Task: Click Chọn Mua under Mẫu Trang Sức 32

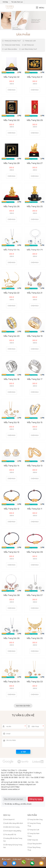Action: coord(12,90)
